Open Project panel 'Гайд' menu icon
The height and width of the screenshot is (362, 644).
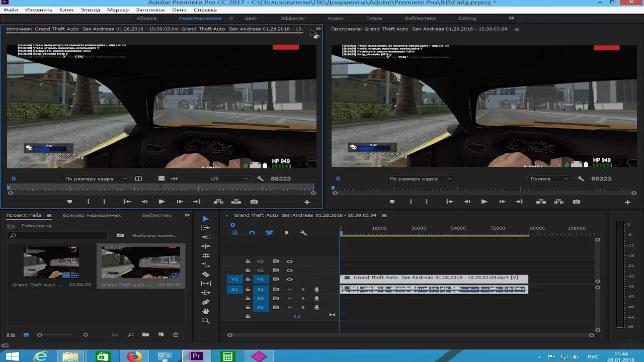tap(49, 215)
